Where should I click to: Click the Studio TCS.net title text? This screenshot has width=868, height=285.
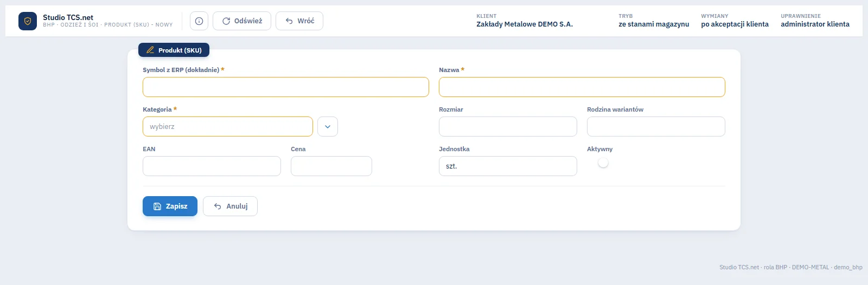[x=68, y=17]
